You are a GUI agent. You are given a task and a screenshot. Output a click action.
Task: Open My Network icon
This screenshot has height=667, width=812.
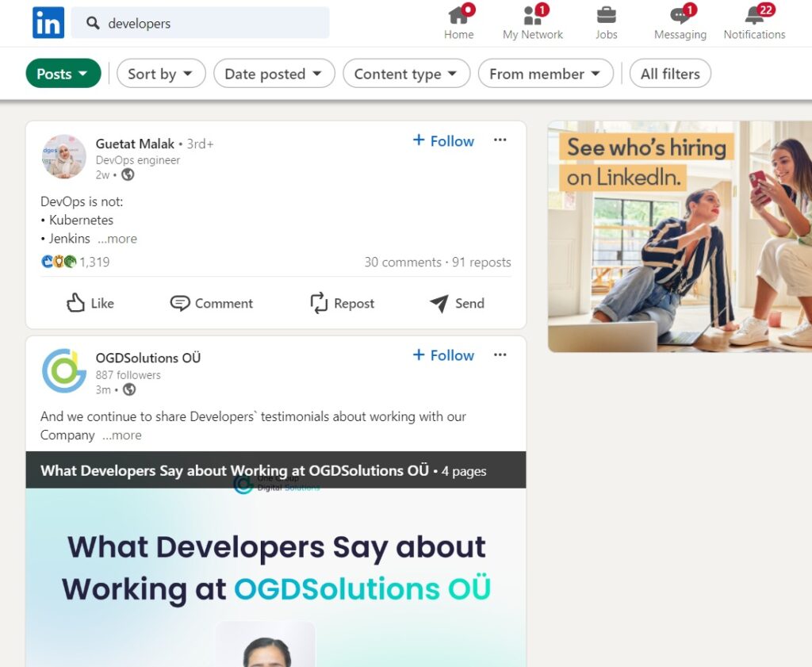click(532, 16)
